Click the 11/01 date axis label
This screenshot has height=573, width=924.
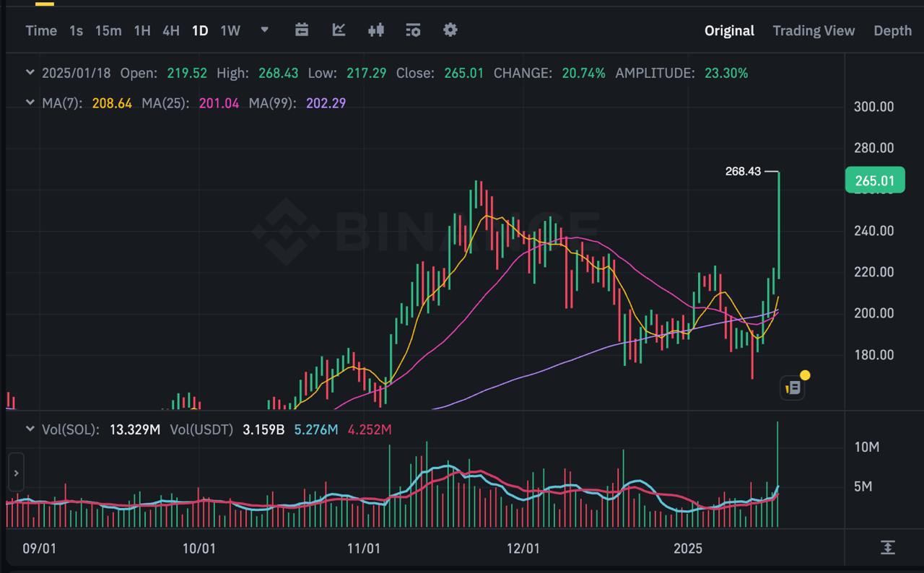click(x=363, y=548)
